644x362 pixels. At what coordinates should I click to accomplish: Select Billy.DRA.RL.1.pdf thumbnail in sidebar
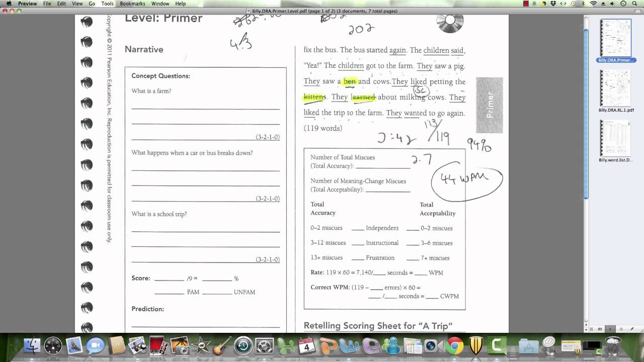616,88
